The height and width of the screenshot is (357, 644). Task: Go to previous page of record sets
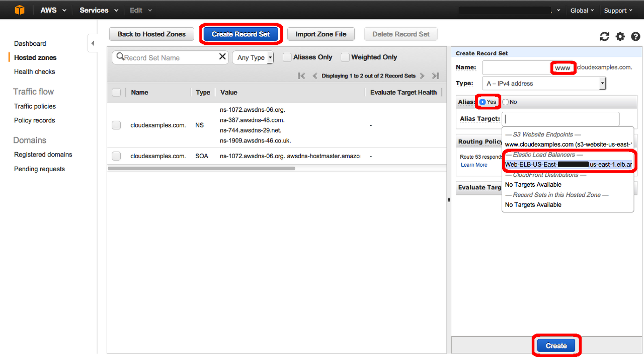click(315, 76)
